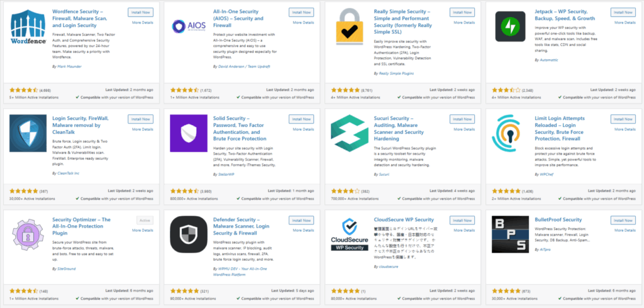This screenshot has width=644, height=308.
Task: Install Limit Login Attempts Reloaded
Action: pyautogui.click(x=623, y=119)
